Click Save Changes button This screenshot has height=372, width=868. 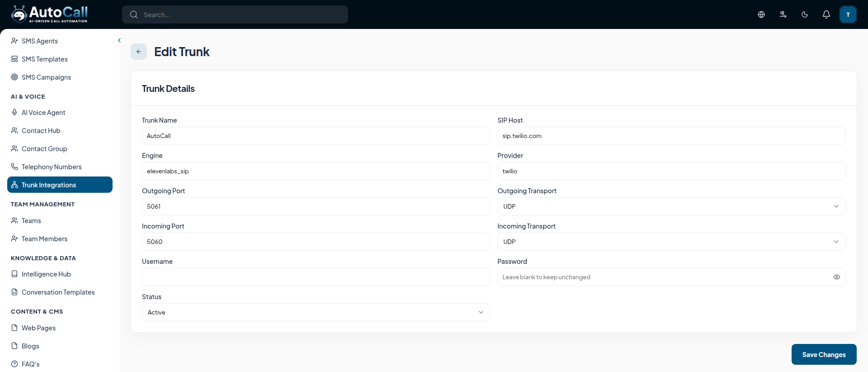824,354
